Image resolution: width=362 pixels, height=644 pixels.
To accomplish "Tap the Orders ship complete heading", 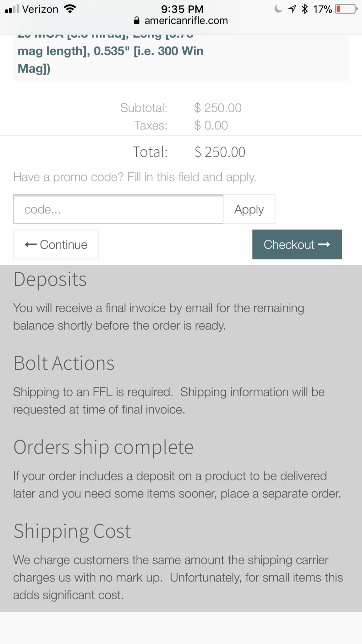I will pyautogui.click(x=103, y=447).
